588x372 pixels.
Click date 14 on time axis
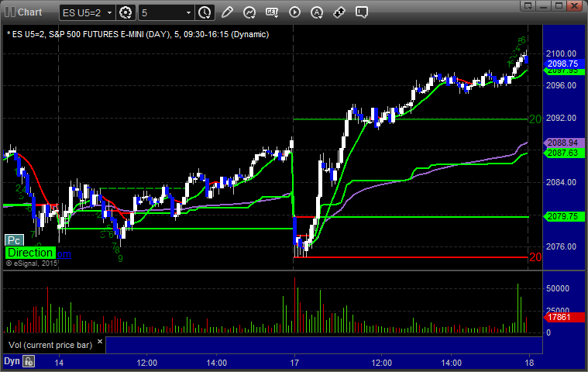[x=59, y=363]
